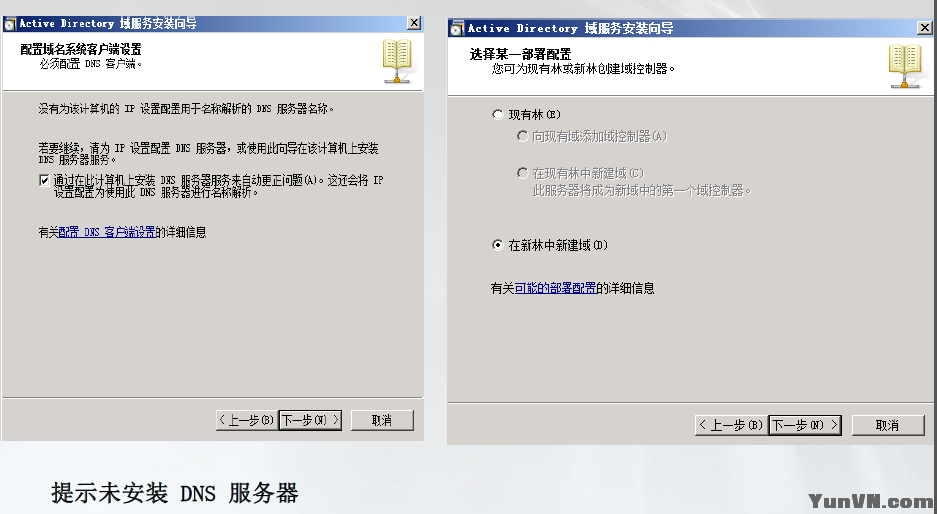Screen dimensions: 937x514
Task: Select 在现有林中新建域(C) option
Action: (x=522, y=173)
